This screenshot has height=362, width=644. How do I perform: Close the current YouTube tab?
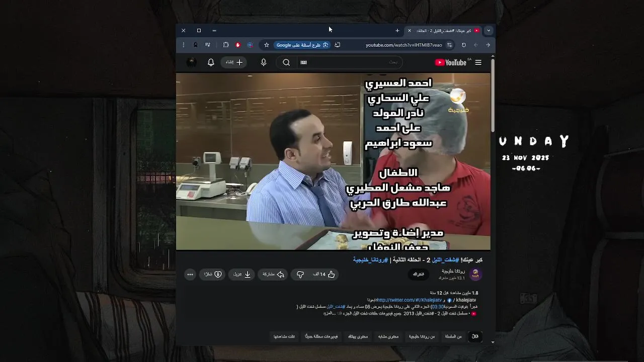coord(410,31)
